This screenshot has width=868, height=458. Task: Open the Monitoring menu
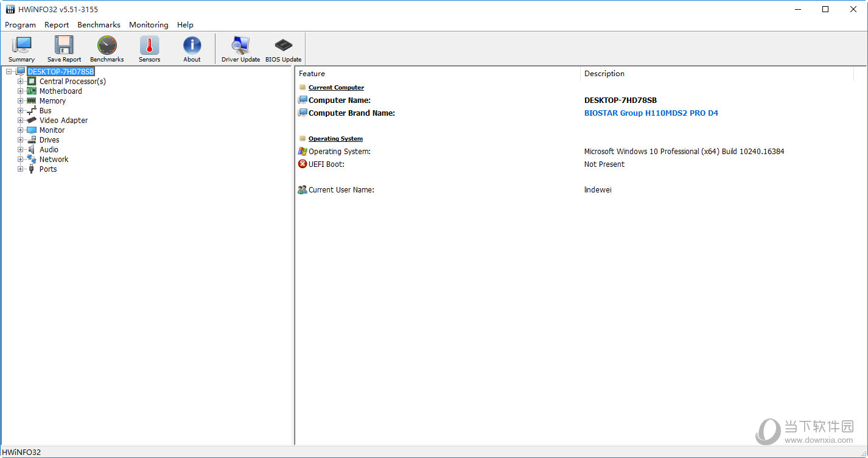149,25
